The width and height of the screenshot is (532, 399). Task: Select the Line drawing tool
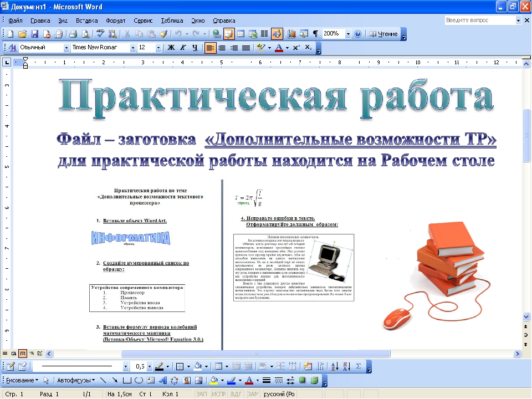[x=103, y=380]
